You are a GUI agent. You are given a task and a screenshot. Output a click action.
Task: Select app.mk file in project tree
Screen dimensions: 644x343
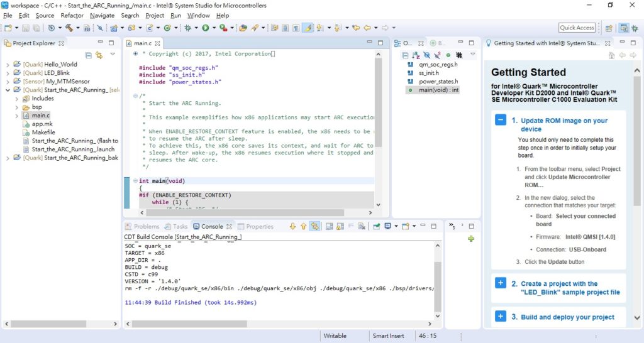42,124
